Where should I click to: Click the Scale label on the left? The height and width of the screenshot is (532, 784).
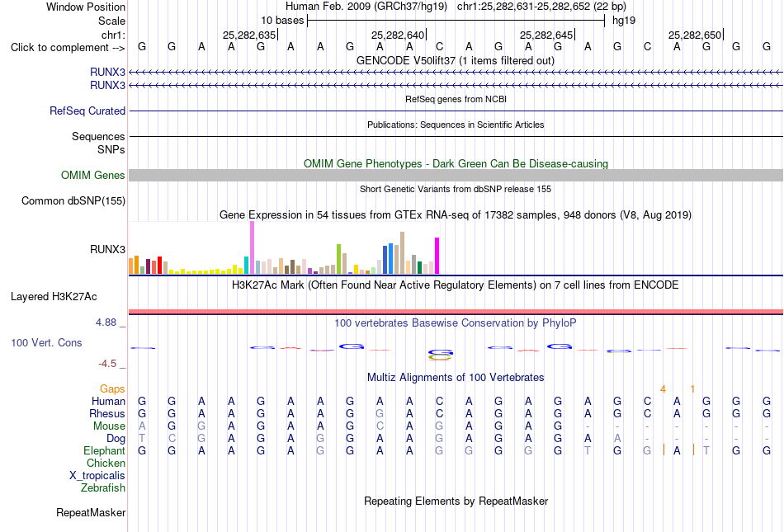111,21
